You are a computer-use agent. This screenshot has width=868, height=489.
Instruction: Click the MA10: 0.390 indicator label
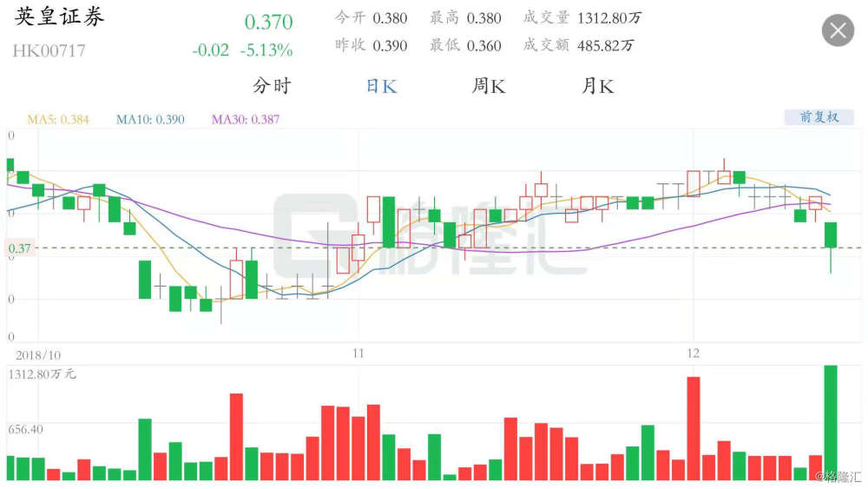click(150, 119)
